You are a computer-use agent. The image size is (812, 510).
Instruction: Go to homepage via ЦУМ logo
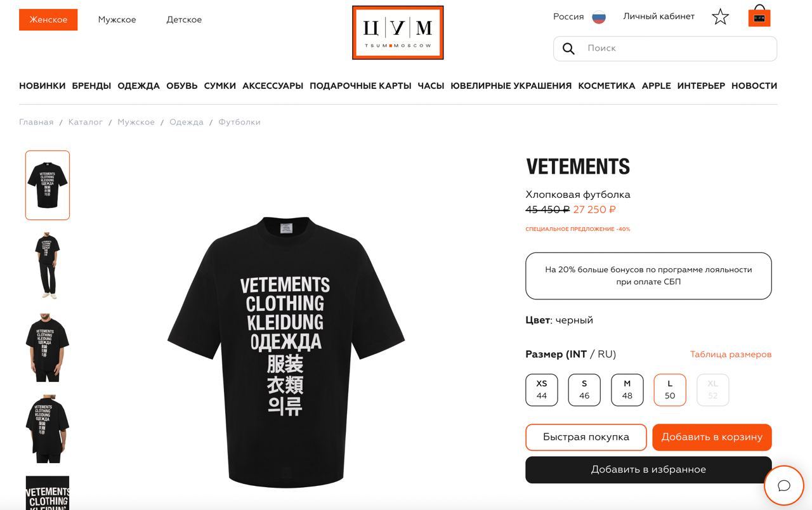pos(398,32)
